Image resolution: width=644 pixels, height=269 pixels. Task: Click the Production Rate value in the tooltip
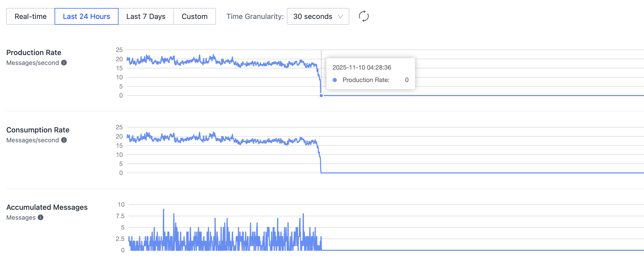(407, 80)
